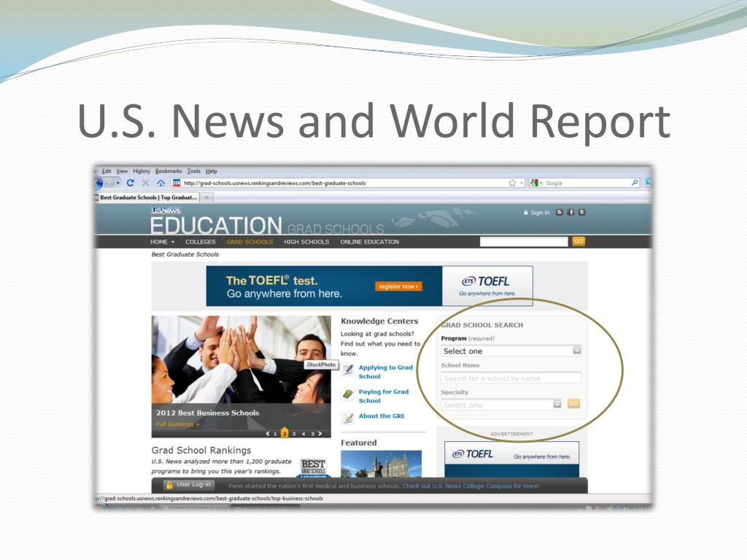Click the Best Grad Schools badge

coord(313,467)
